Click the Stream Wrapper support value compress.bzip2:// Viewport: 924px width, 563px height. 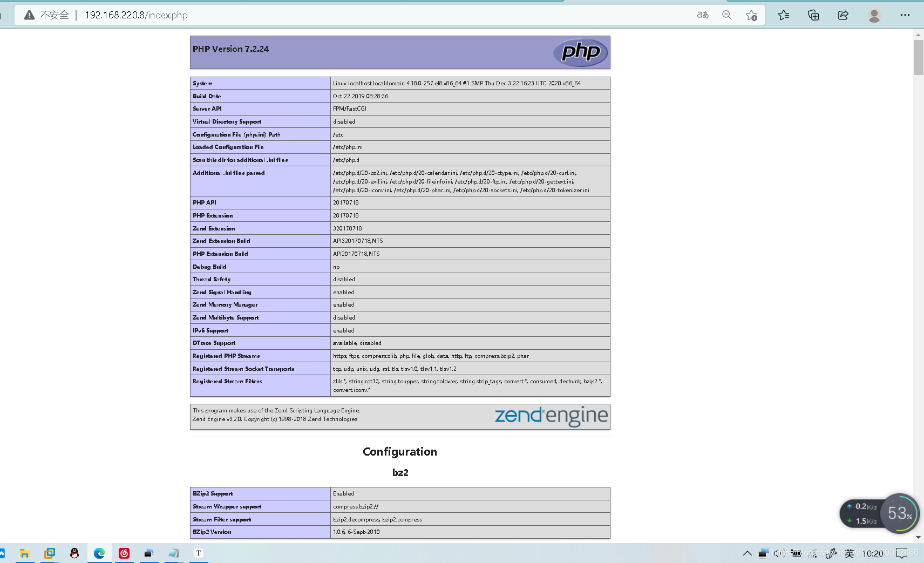356,506
